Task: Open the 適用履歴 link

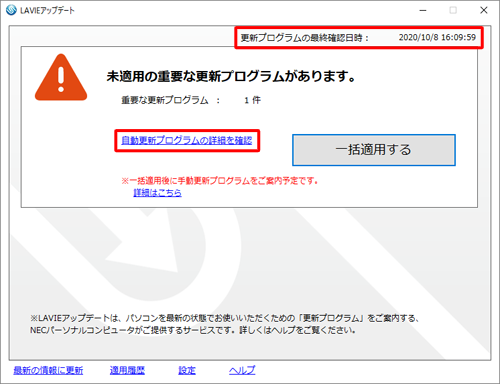Action: (127, 370)
